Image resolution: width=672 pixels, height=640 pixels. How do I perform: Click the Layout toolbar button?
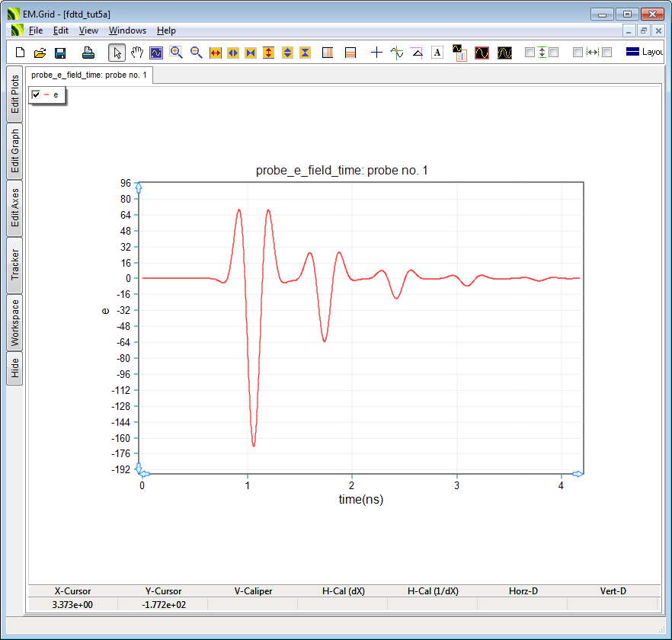(x=645, y=53)
